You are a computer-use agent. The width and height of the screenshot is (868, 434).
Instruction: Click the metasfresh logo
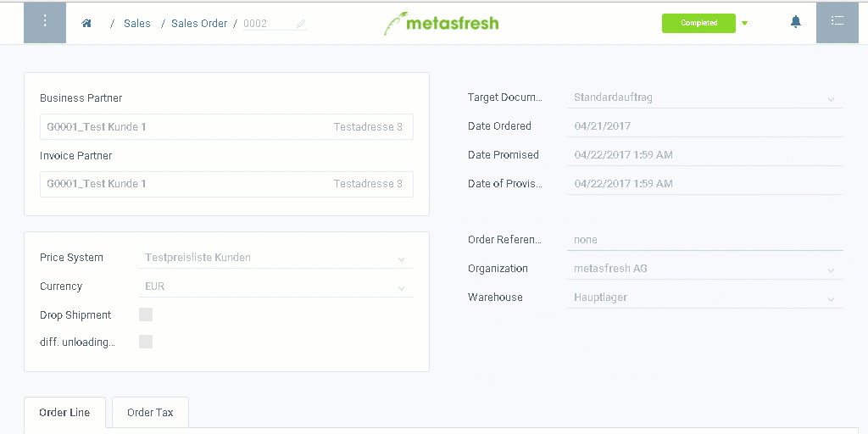(441, 23)
